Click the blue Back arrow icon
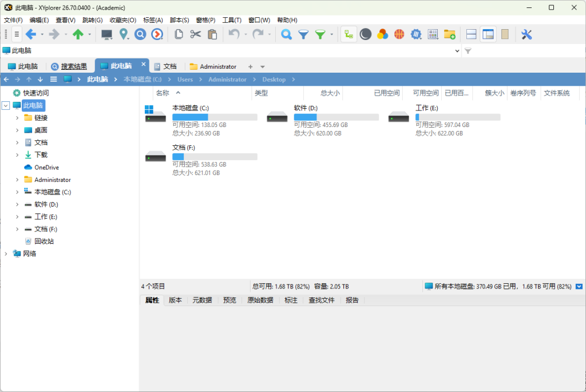The width and height of the screenshot is (586, 392). coord(31,34)
